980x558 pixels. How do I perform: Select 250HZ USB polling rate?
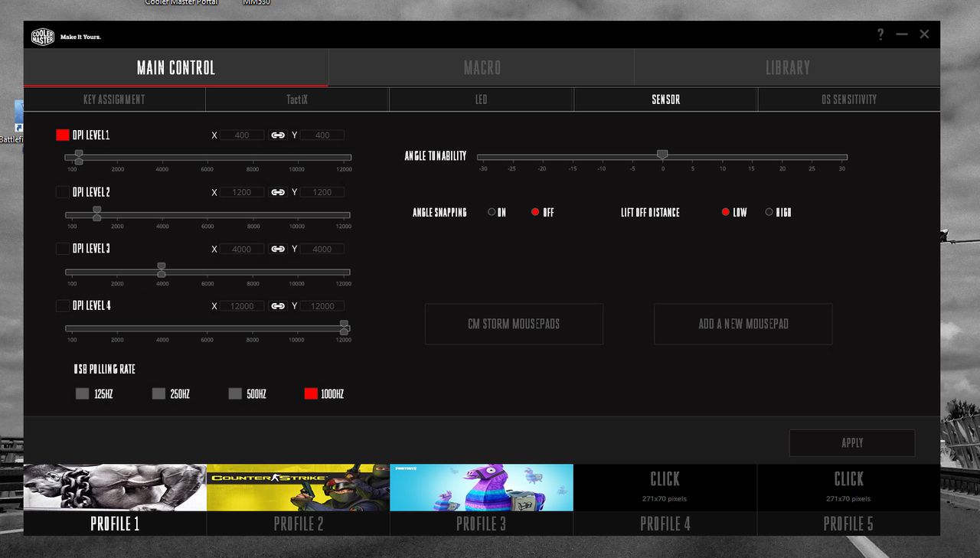point(158,393)
